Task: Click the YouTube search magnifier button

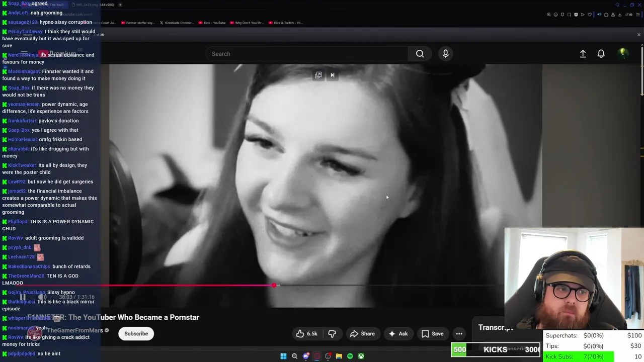Action: coord(420,54)
